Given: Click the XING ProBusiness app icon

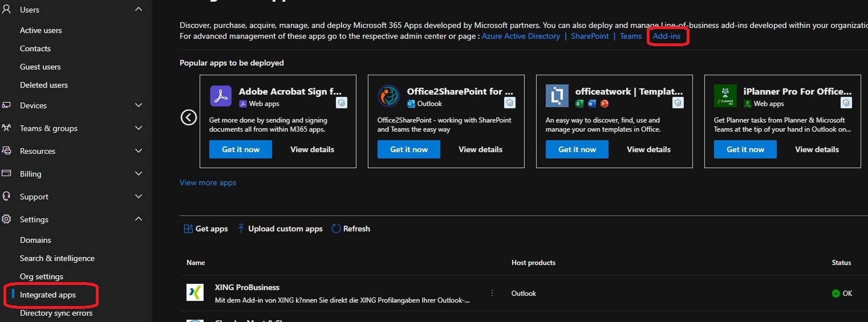Looking at the screenshot, I should point(195,292).
